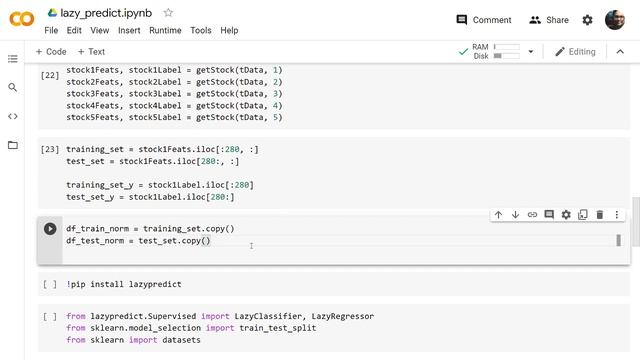Open the Edit menu

74,30
